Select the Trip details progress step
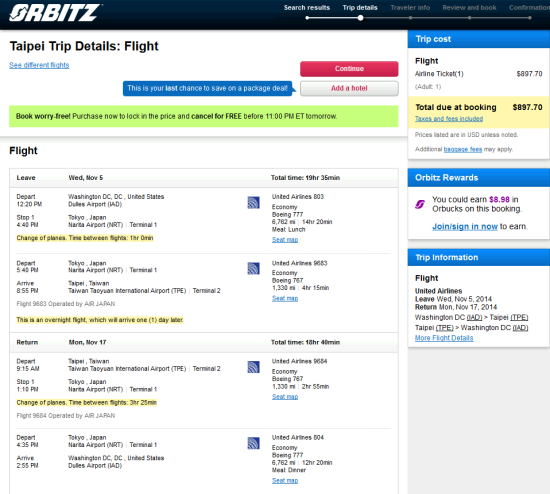Image resolution: width=550 pixels, height=494 pixels. (360, 8)
